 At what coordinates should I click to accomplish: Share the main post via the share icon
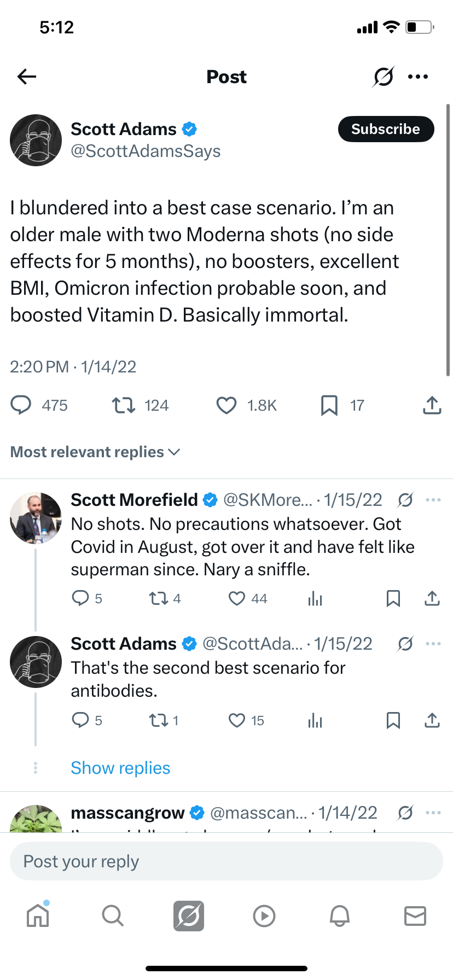point(432,406)
